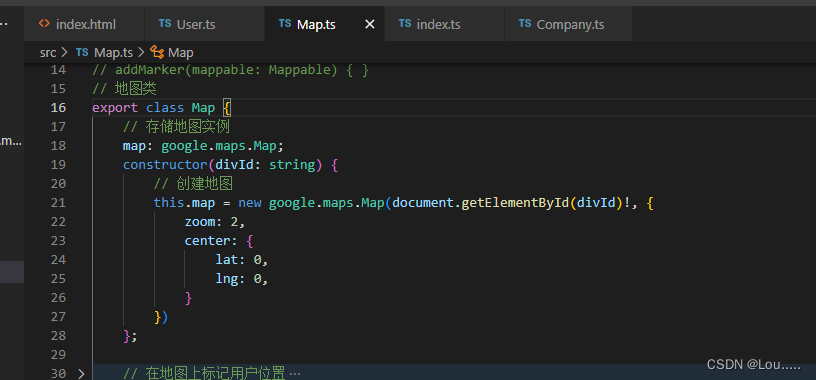
Task: Close the Map.ts tab
Action: [369, 24]
